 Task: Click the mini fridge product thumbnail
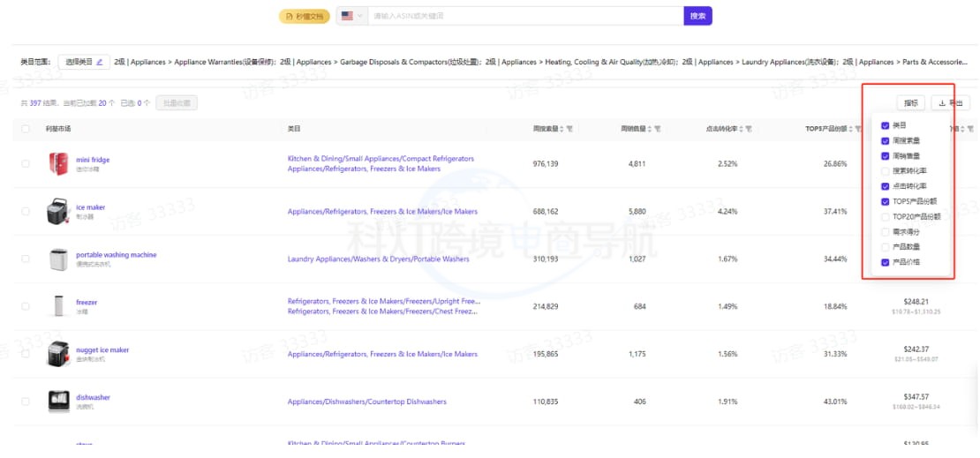58,163
